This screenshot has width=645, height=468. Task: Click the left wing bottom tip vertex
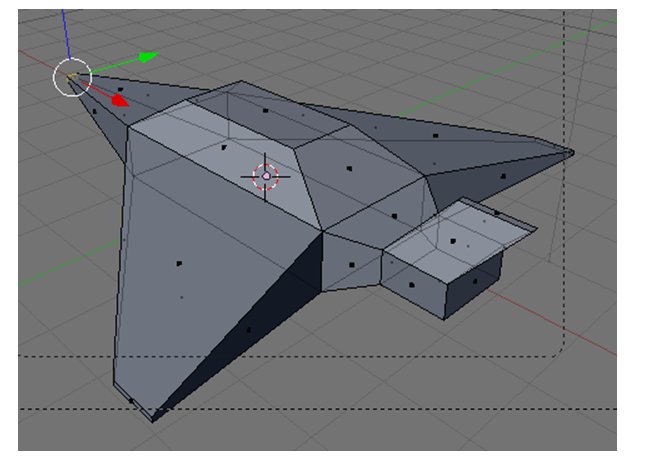coord(152,420)
